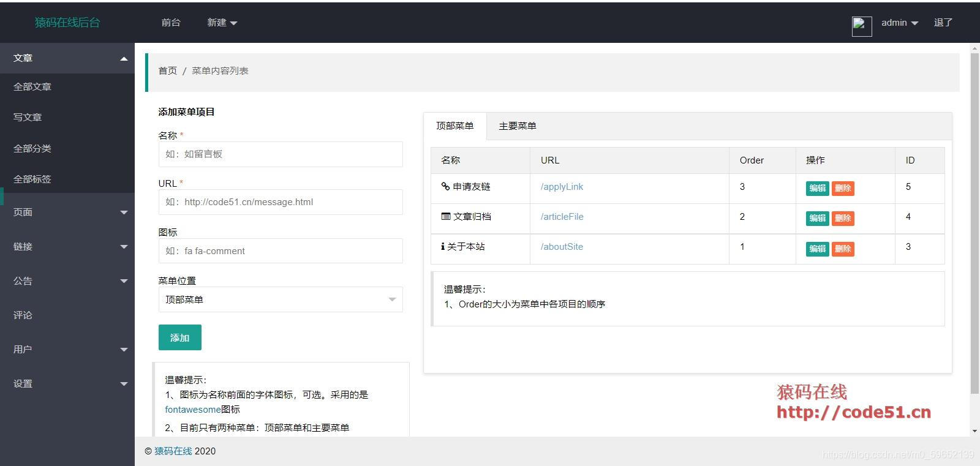Click the 添加 button
Viewport: 980px width, 466px height.
[x=180, y=337]
